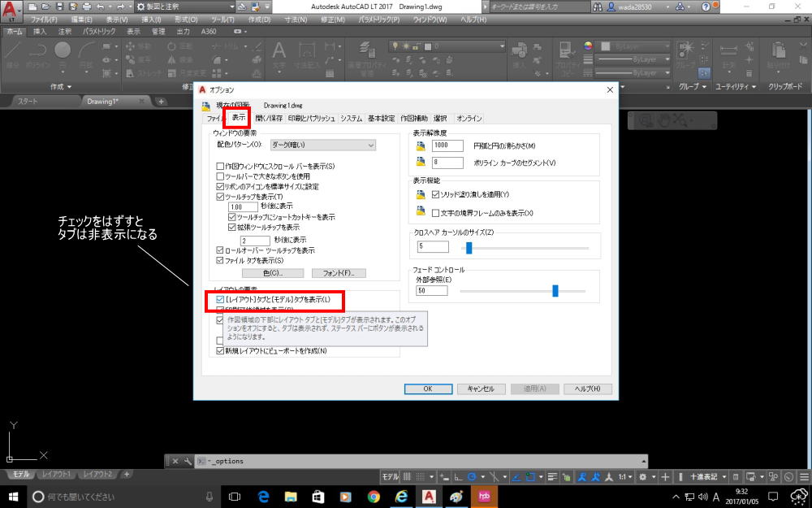Open the status bar customization menu icon
The width and height of the screenshot is (812, 508).
(804, 476)
